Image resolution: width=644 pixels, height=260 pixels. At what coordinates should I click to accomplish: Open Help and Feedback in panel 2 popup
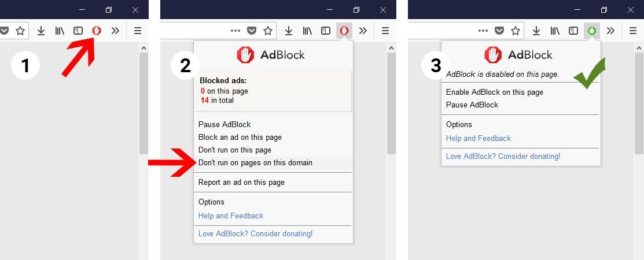231,216
